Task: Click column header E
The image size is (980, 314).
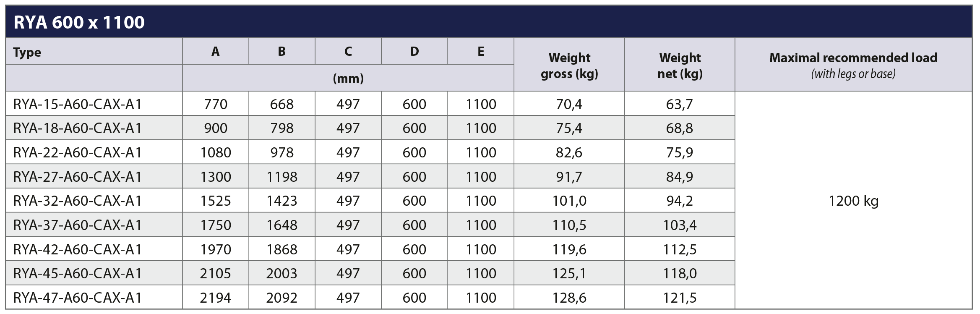Action: coord(481,51)
